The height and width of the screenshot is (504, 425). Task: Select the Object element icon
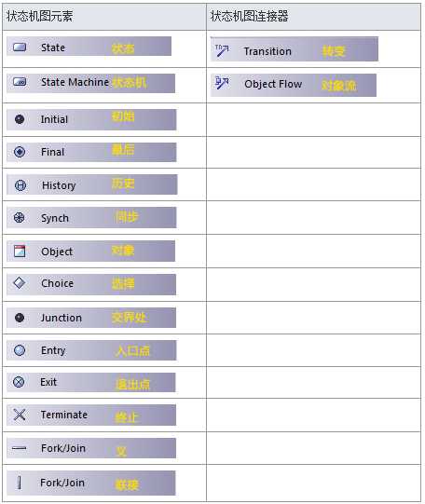20,251
